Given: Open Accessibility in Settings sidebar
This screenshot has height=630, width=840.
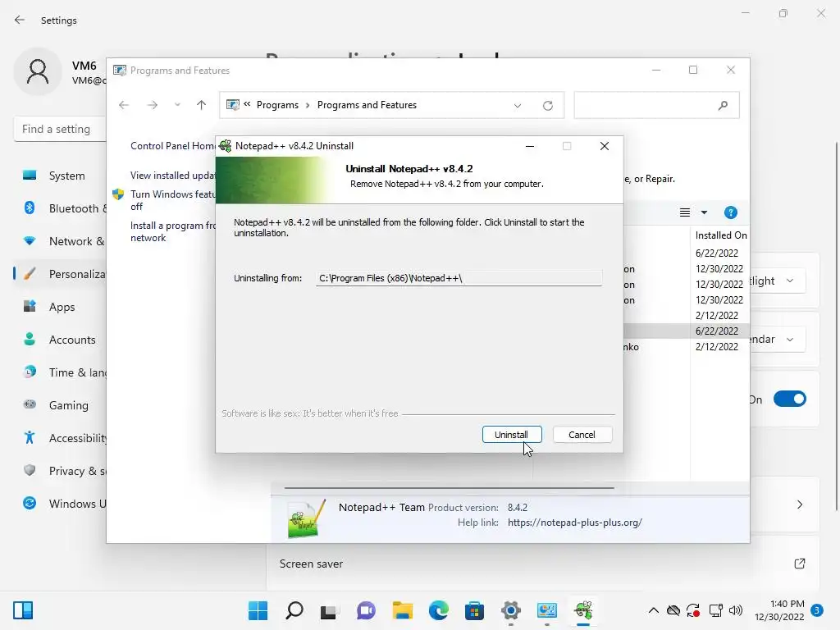Looking at the screenshot, I should click(x=60, y=438).
